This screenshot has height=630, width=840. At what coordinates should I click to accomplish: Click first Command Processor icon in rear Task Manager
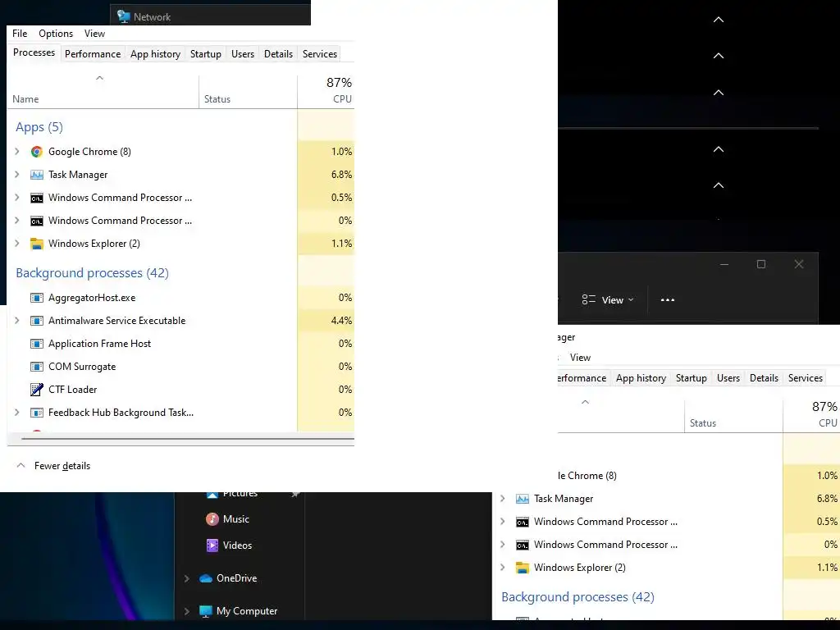coord(523,522)
